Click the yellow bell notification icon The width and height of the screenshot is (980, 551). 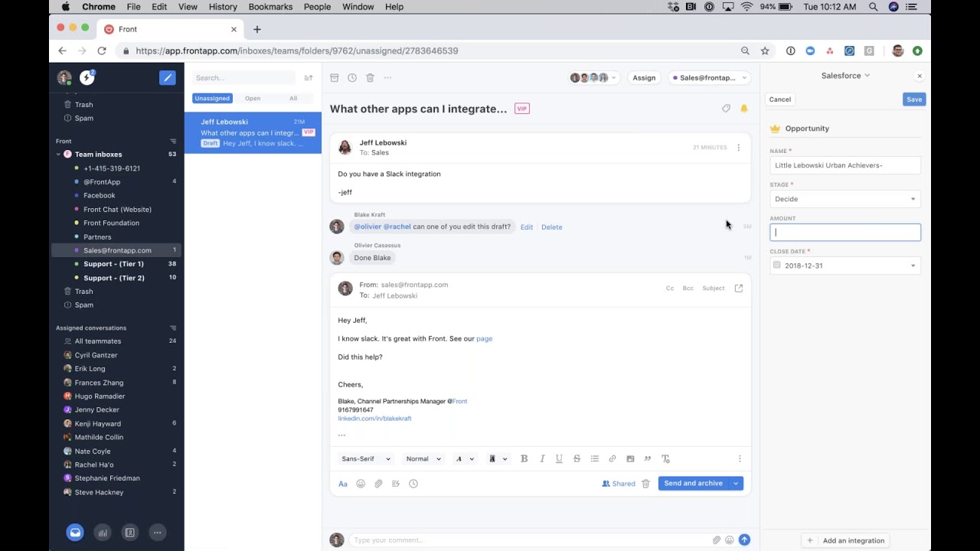pyautogui.click(x=743, y=109)
